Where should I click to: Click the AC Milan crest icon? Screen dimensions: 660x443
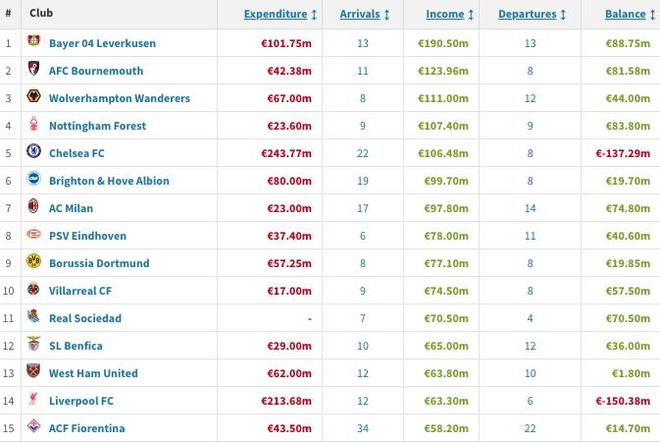[x=33, y=208]
